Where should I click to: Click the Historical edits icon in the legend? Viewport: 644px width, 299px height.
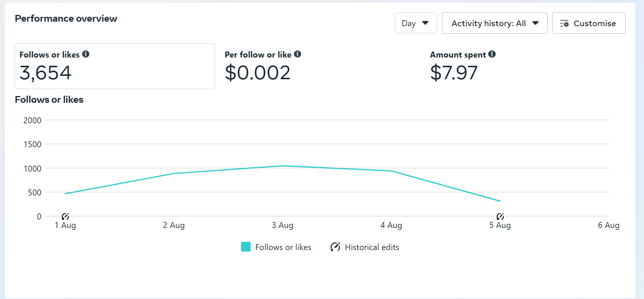335,247
